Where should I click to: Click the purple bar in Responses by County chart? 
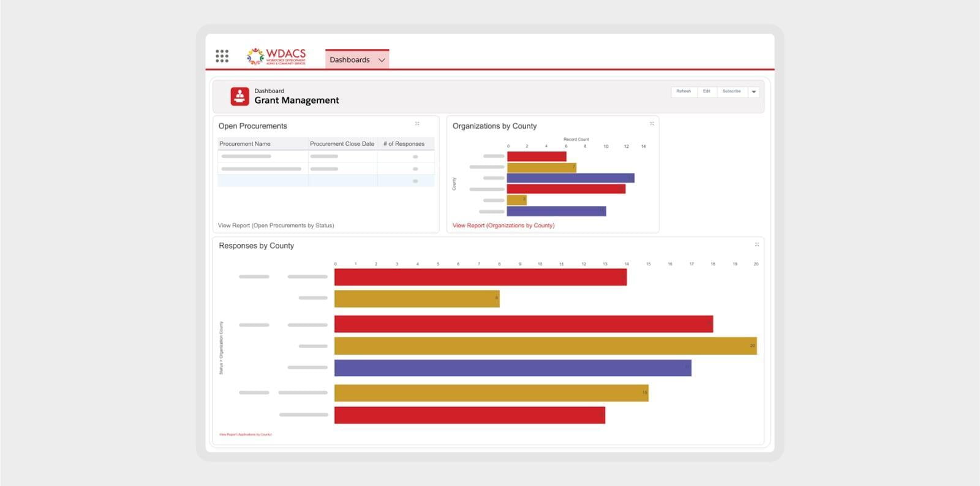tap(513, 368)
